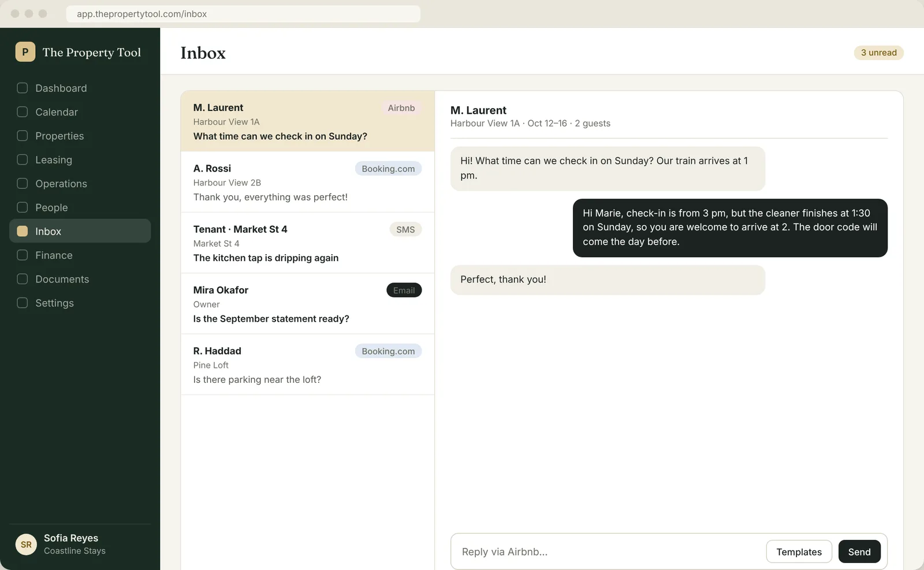Open the Finance section label

pos(54,255)
